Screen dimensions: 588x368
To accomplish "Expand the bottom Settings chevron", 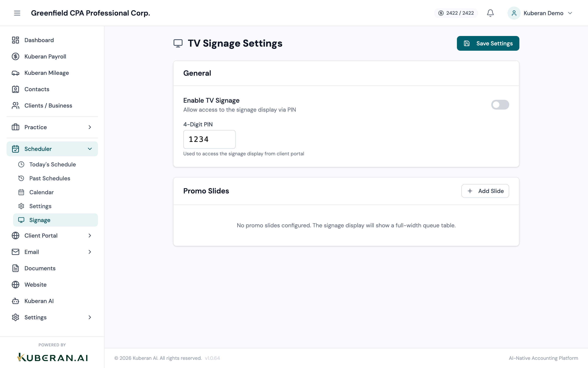I will tap(90, 317).
